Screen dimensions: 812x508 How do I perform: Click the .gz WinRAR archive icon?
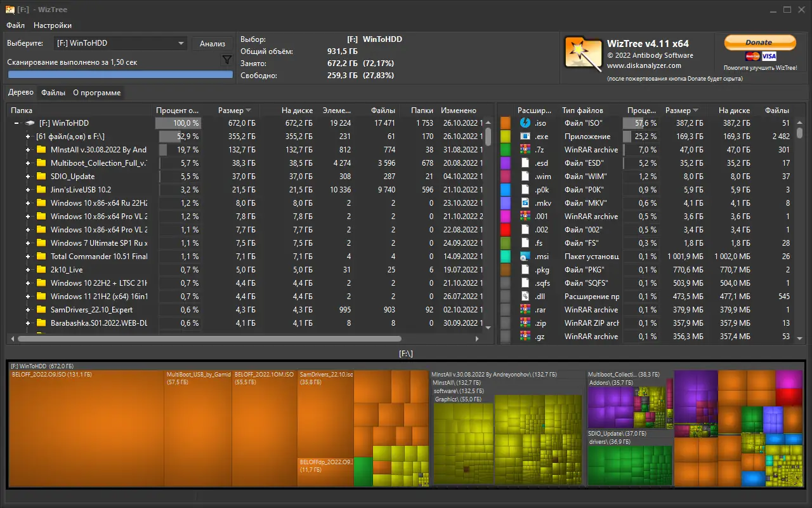point(525,337)
